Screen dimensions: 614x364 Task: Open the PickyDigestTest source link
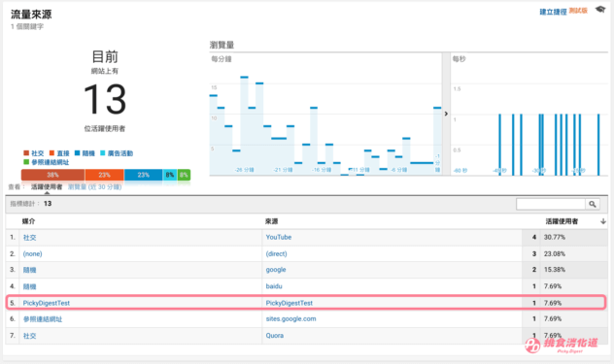pos(289,303)
